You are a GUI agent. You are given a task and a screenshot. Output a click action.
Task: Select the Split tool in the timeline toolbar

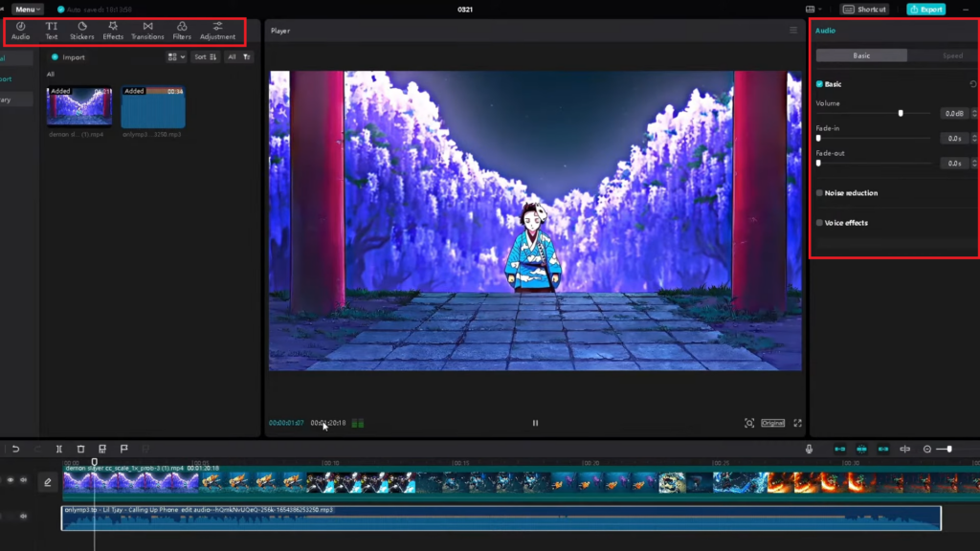(x=59, y=448)
